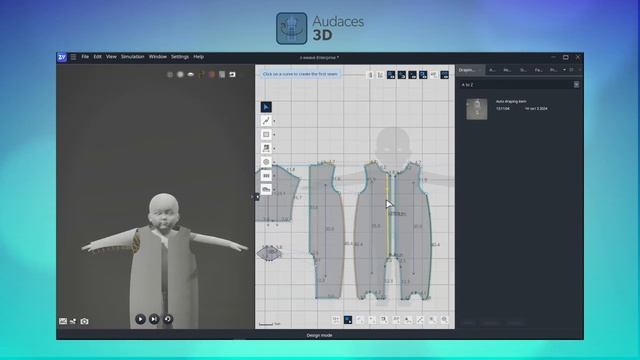Switch to the Draping tab in right panel

click(468, 70)
